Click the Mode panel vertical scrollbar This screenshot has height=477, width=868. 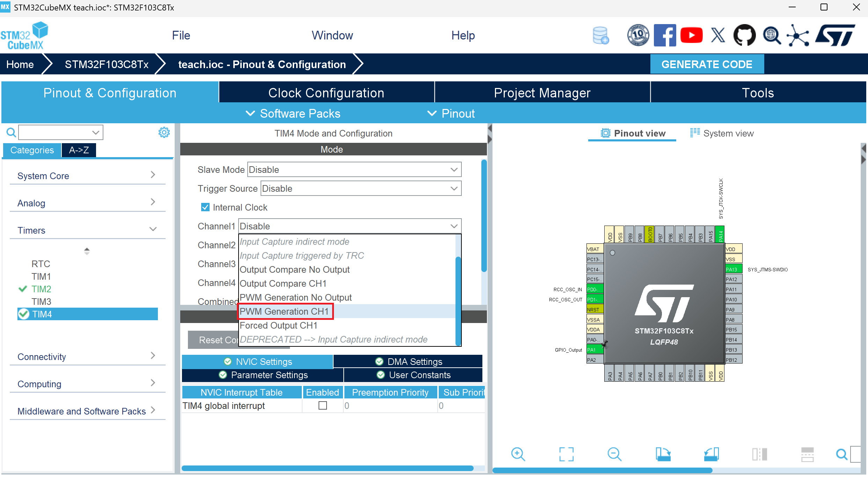(484, 215)
